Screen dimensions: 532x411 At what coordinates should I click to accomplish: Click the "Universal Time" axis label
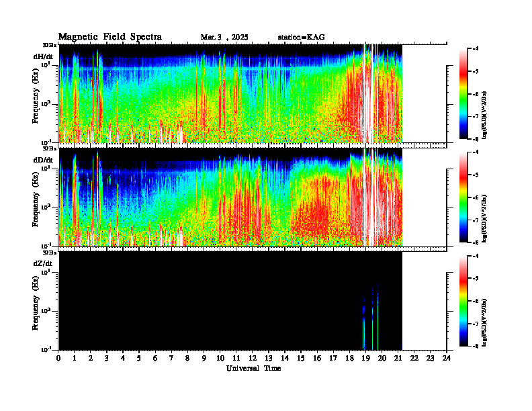(253, 368)
